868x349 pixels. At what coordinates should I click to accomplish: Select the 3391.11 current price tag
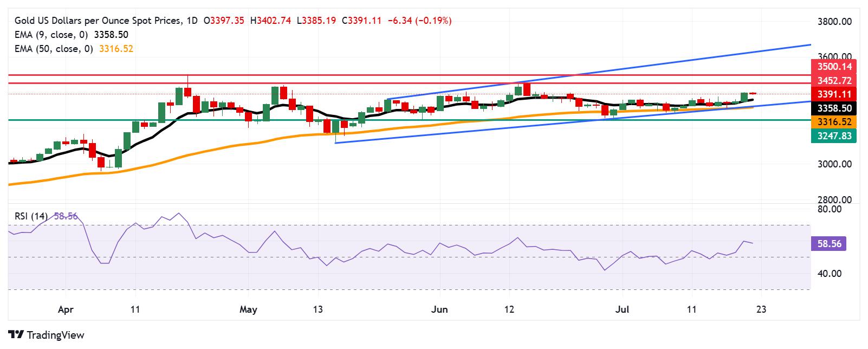tap(833, 94)
